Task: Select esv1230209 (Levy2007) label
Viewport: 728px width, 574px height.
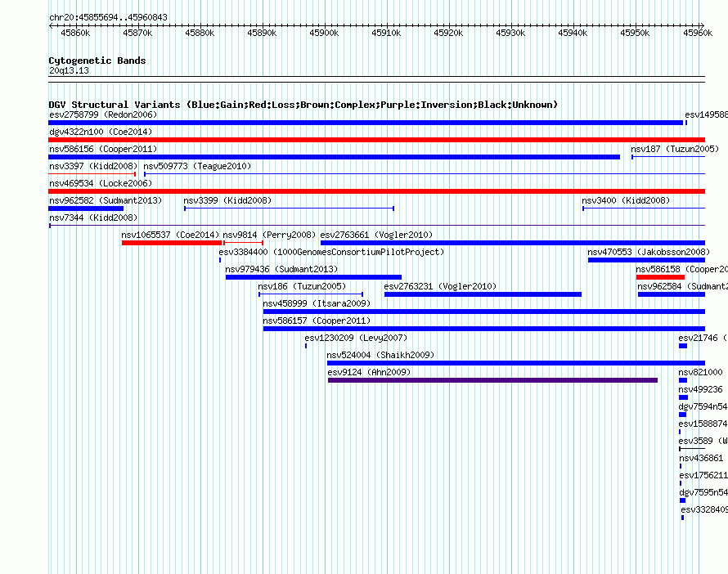Action: [356, 338]
